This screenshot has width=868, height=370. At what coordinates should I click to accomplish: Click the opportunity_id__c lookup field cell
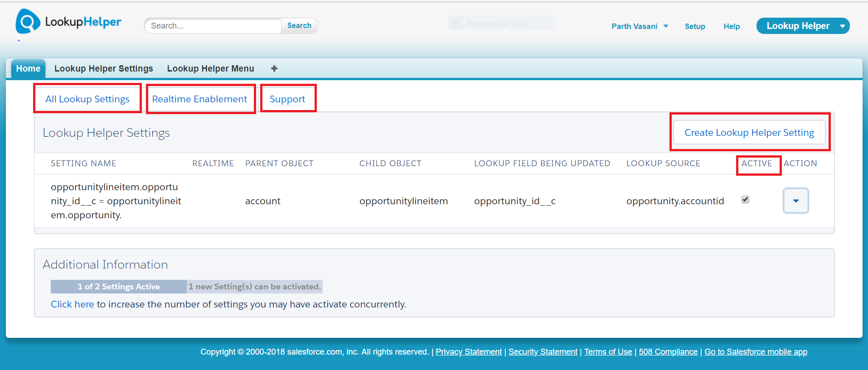515,201
